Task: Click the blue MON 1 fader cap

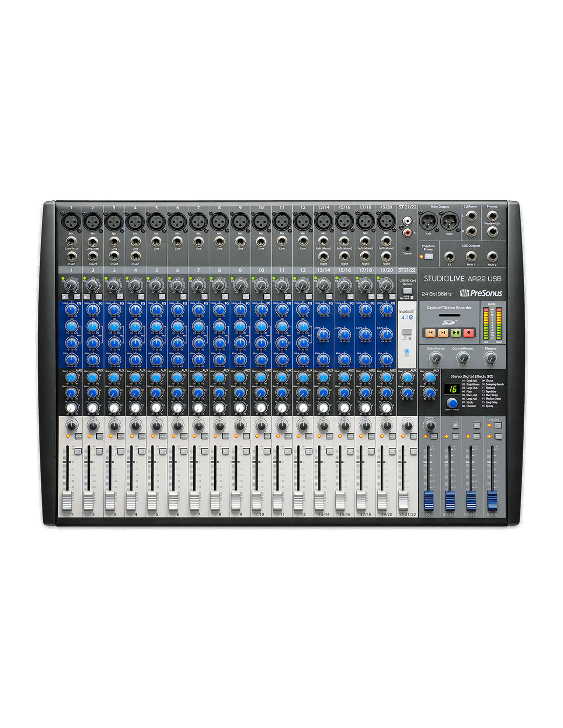Action: click(x=449, y=500)
